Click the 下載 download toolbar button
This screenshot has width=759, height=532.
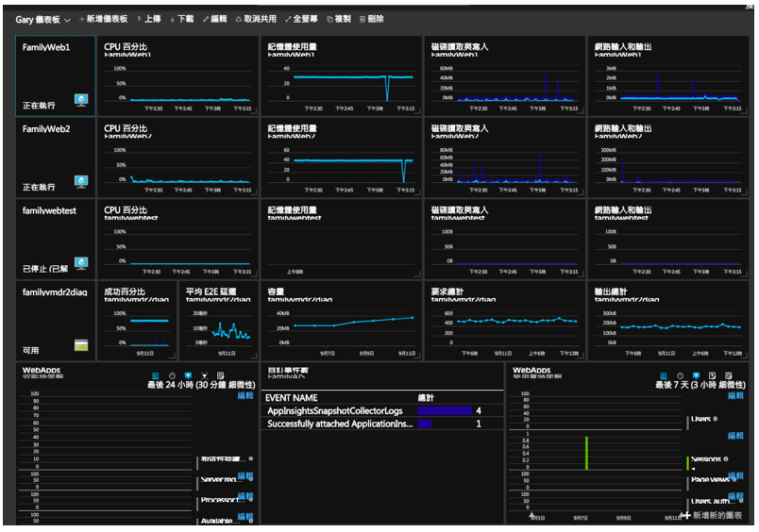(181, 19)
